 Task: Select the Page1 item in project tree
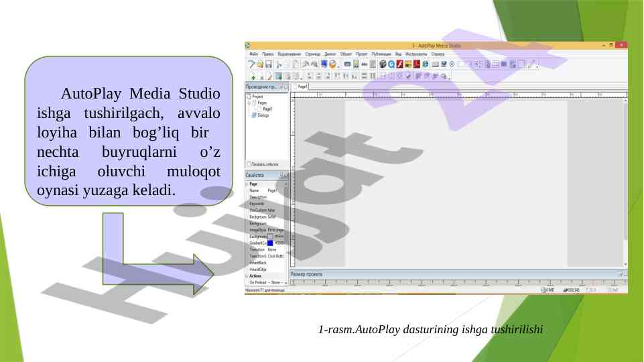point(267,109)
